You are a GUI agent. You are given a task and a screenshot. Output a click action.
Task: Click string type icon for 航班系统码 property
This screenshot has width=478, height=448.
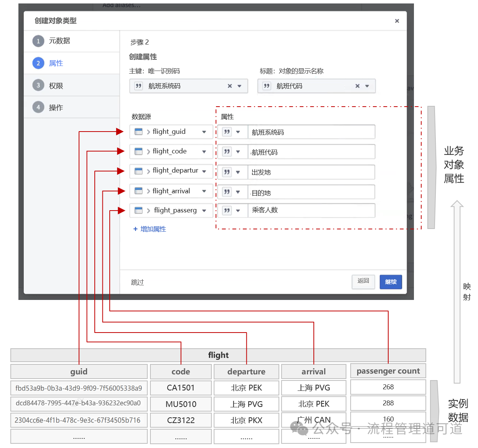[x=227, y=132]
